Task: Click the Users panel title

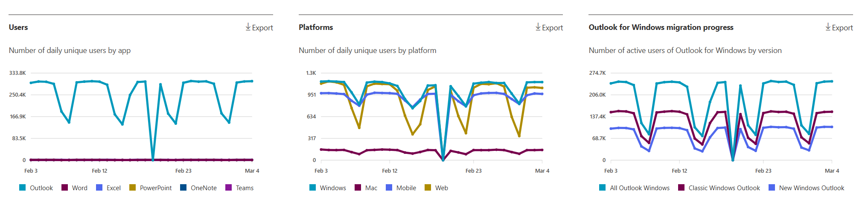Action: coord(18,27)
